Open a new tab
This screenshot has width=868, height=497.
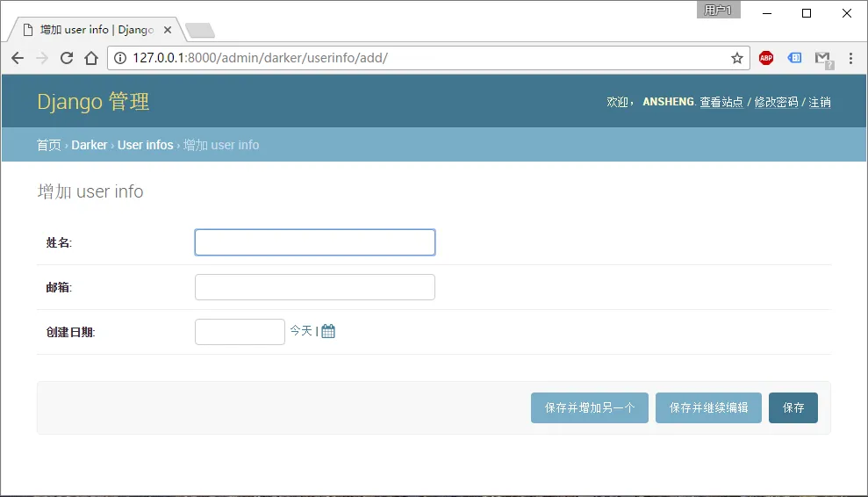click(x=200, y=31)
